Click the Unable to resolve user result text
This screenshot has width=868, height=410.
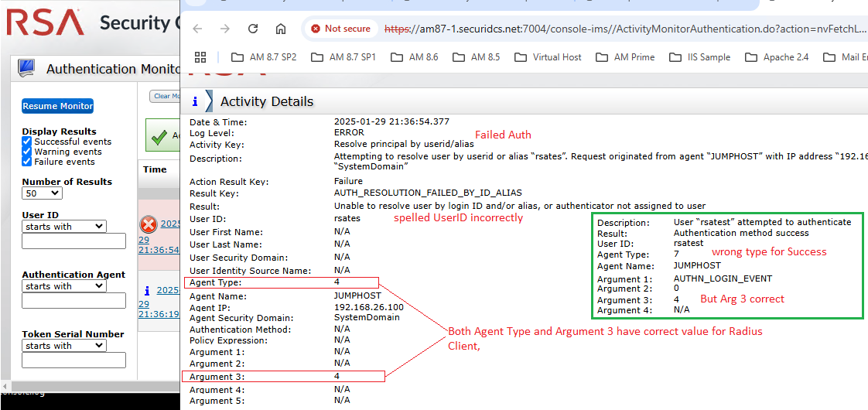520,206
